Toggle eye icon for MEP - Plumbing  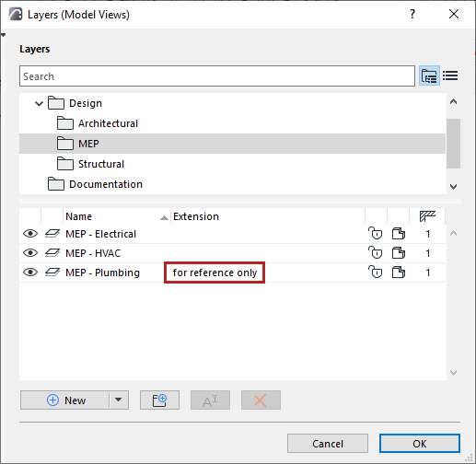(30, 273)
